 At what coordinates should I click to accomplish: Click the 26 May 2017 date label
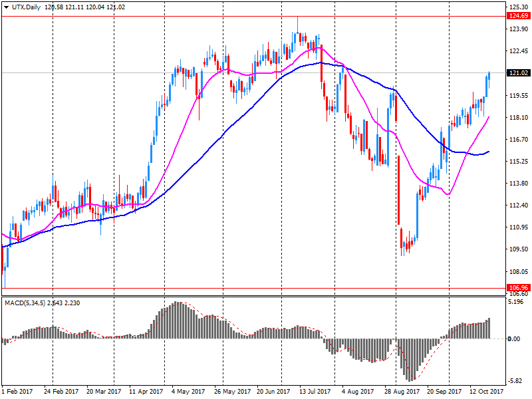[232, 392]
